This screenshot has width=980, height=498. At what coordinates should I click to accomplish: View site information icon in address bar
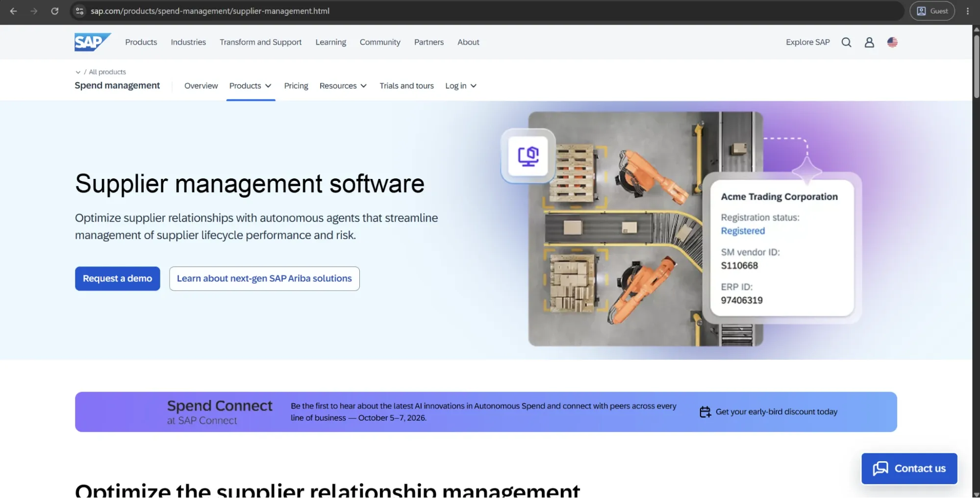(79, 11)
